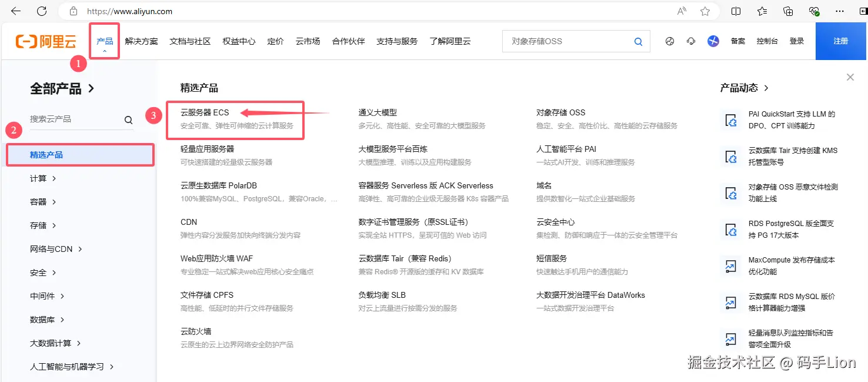Expand the 存储 category
This screenshot has height=382, width=868.
tap(43, 225)
